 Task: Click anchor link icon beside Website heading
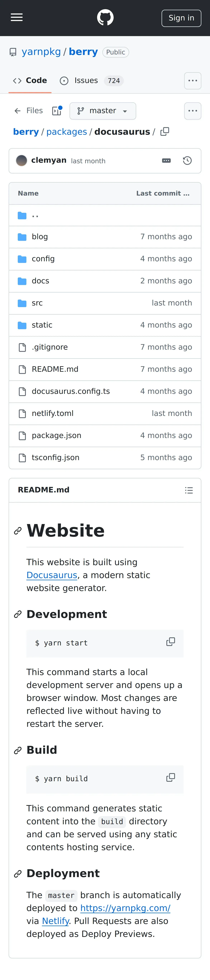coord(18,531)
